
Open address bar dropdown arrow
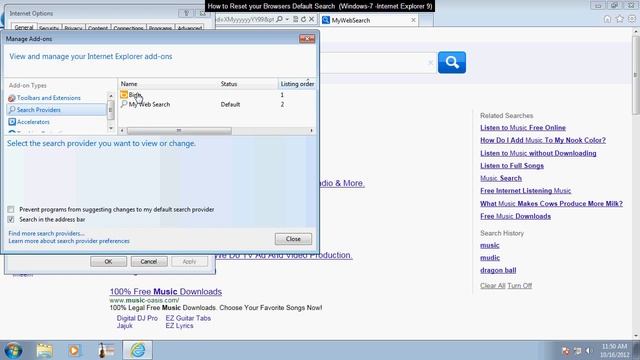tap(287, 19)
